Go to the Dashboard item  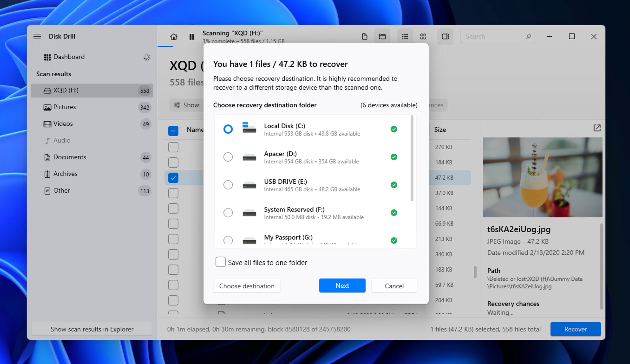click(69, 57)
